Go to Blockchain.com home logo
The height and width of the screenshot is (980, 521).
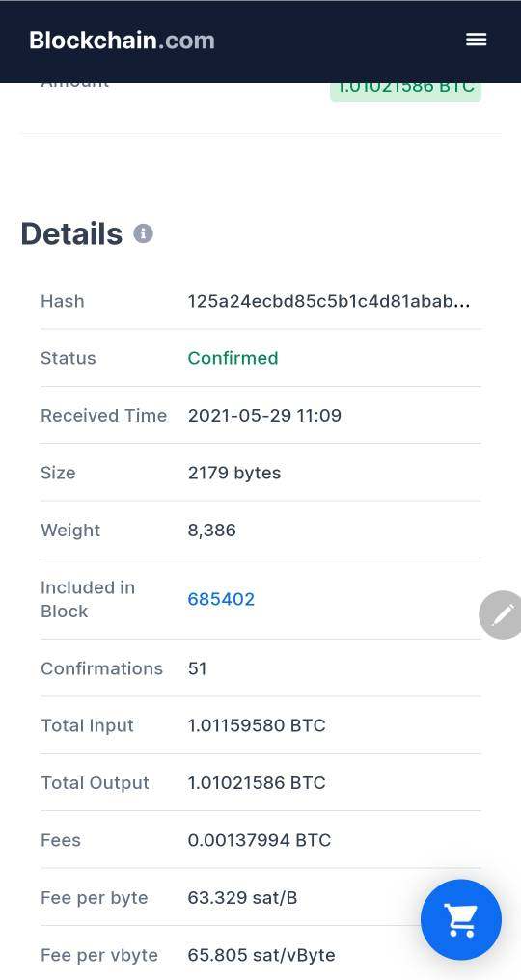[x=122, y=40]
